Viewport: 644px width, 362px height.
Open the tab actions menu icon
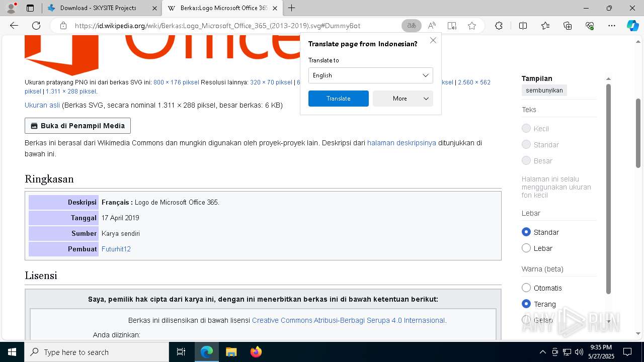click(30, 8)
